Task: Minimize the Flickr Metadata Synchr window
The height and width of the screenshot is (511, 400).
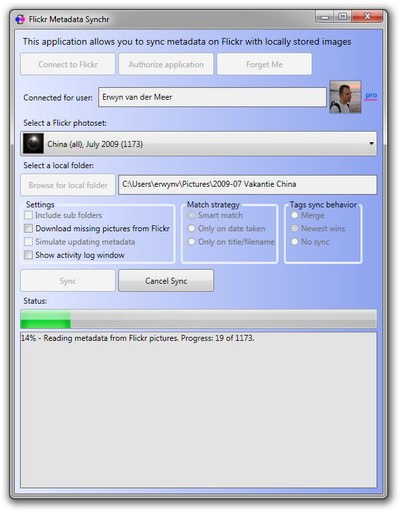Action: [325, 16]
